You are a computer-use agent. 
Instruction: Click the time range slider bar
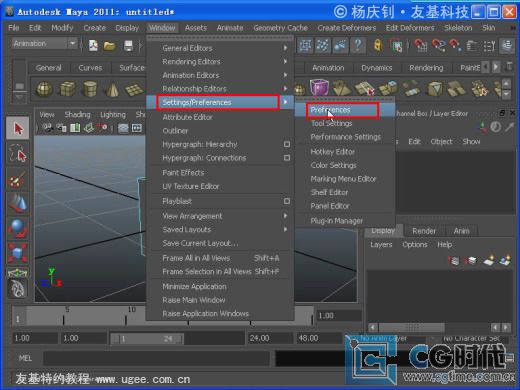tap(147, 339)
